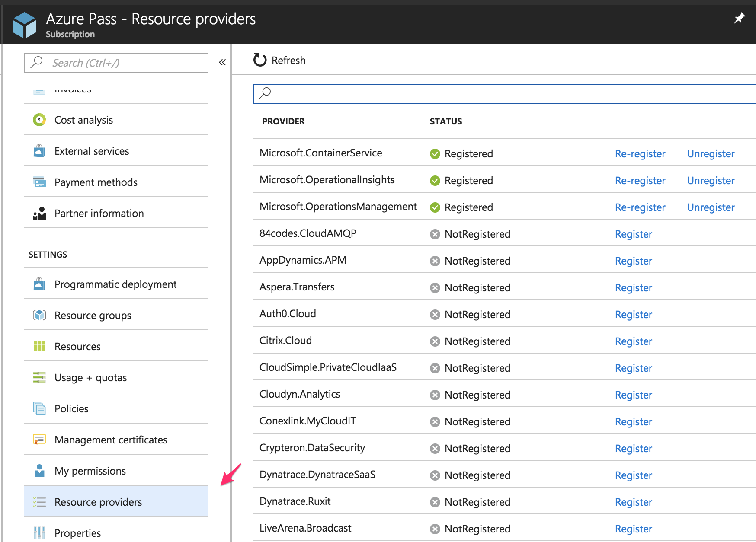Register the Dynatrace.Ruxit provider
Image resolution: width=756 pixels, height=542 pixels.
pos(634,502)
